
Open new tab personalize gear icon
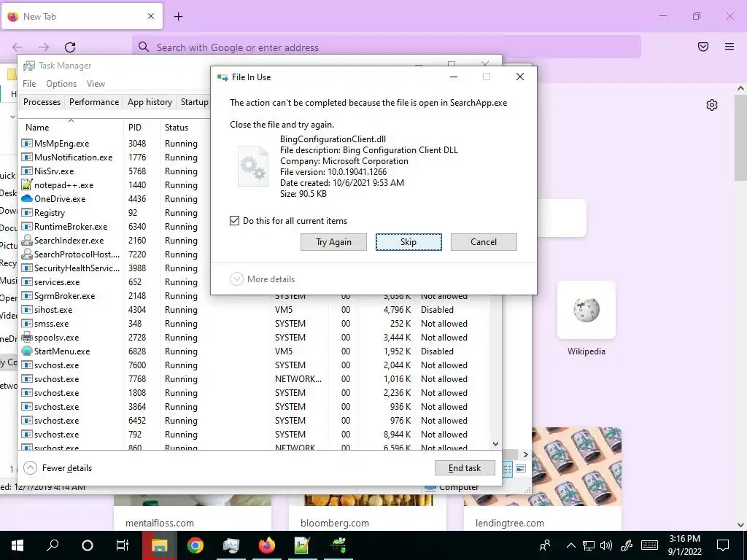point(712,105)
